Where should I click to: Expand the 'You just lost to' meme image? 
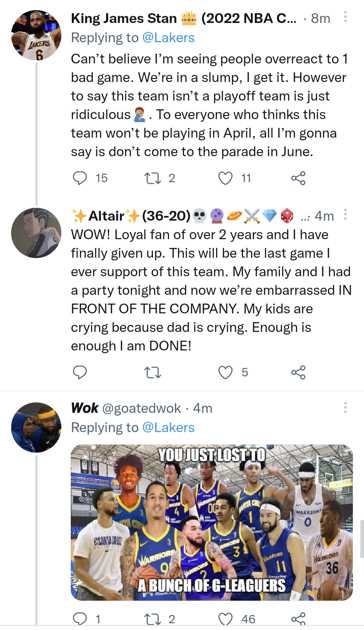click(212, 522)
